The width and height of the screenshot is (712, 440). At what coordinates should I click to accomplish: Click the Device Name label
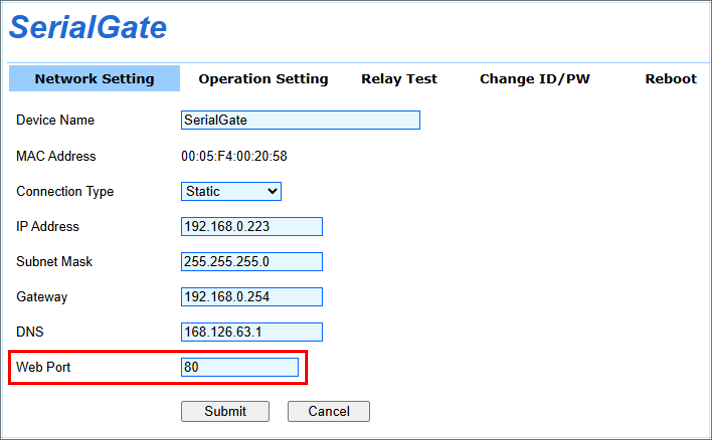pos(55,120)
